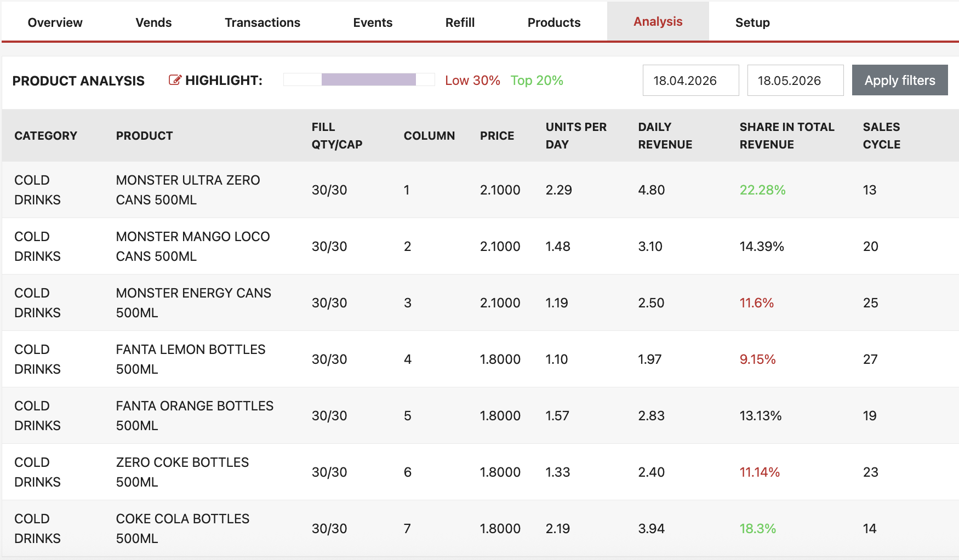Image resolution: width=959 pixels, height=560 pixels.
Task: Click the 11.6% revenue share value
Action: (x=757, y=303)
